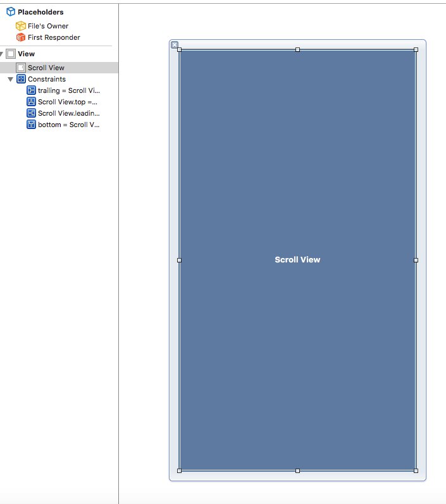
Task: Select 'Scroll View.leadin...' constraint
Action: click(69, 113)
